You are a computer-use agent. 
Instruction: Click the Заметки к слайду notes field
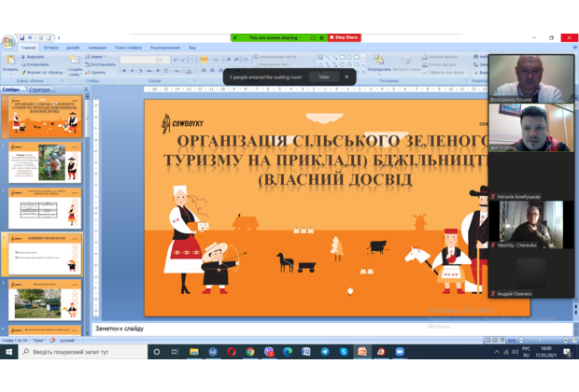(332, 329)
